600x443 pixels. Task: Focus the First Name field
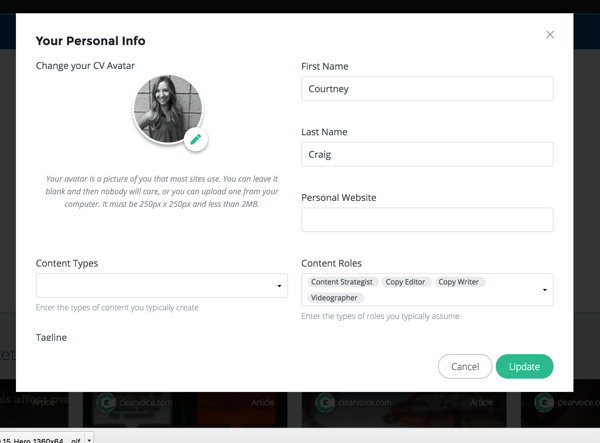click(427, 88)
